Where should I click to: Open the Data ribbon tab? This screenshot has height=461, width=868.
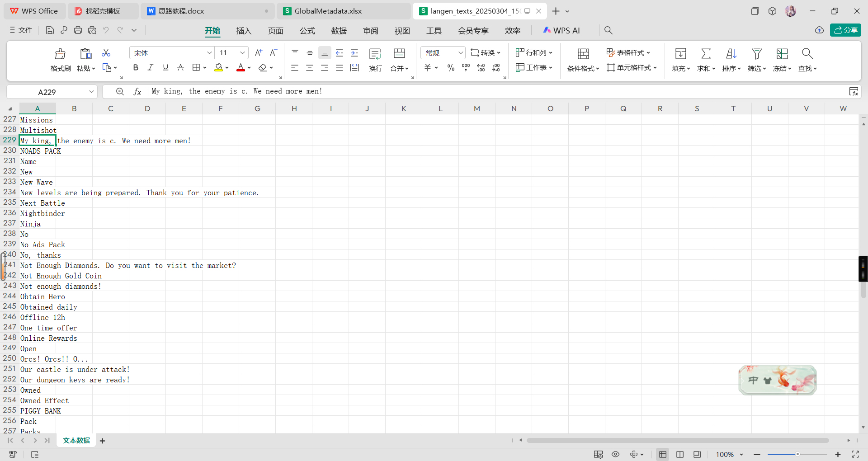tap(339, 31)
